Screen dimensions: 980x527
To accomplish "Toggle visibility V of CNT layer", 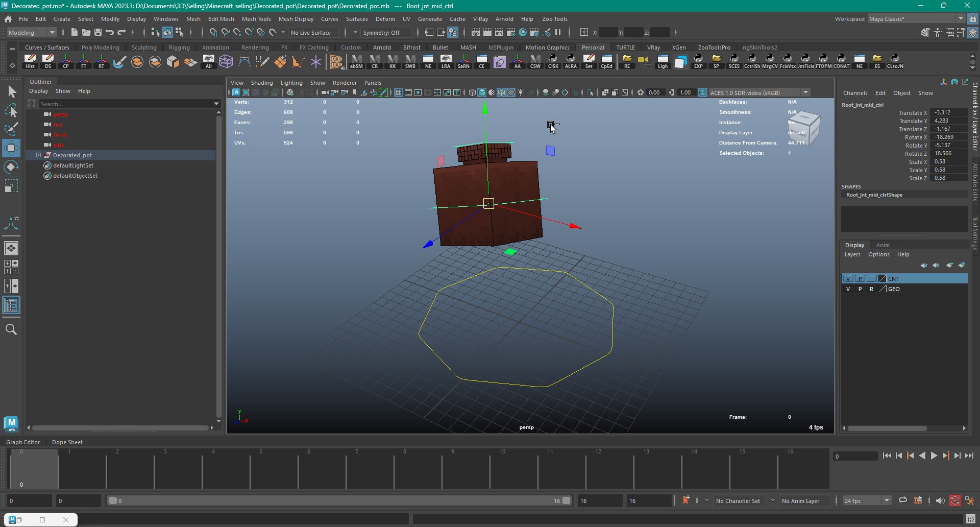I will pyautogui.click(x=848, y=279).
